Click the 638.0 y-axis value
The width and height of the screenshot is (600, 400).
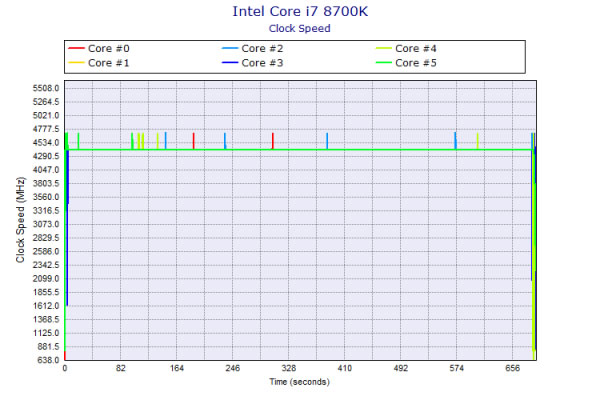[x=48, y=360]
